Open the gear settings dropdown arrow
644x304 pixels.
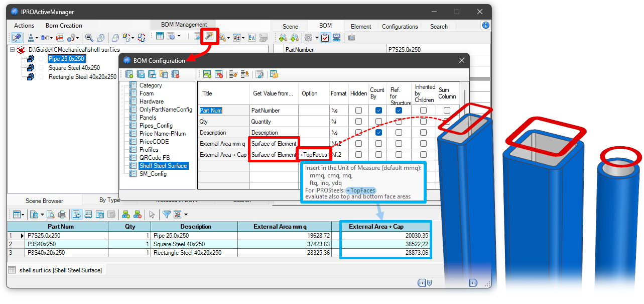(316, 37)
